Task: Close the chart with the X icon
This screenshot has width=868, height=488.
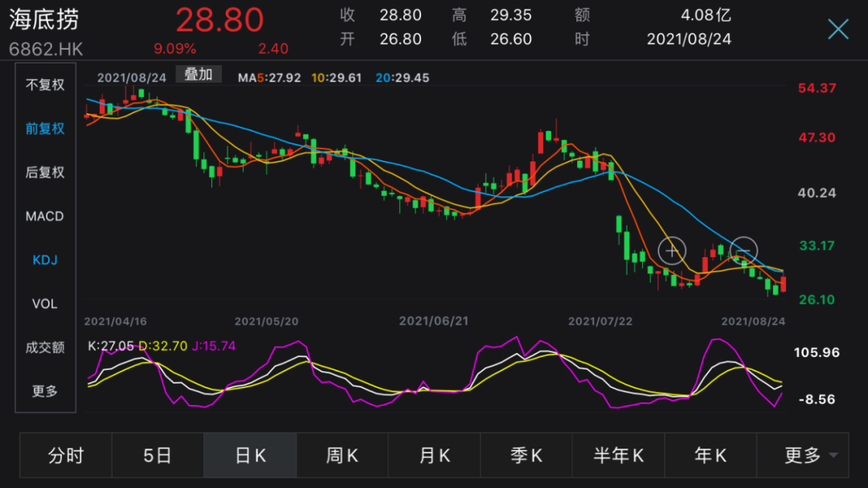Action: click(838, 30)
